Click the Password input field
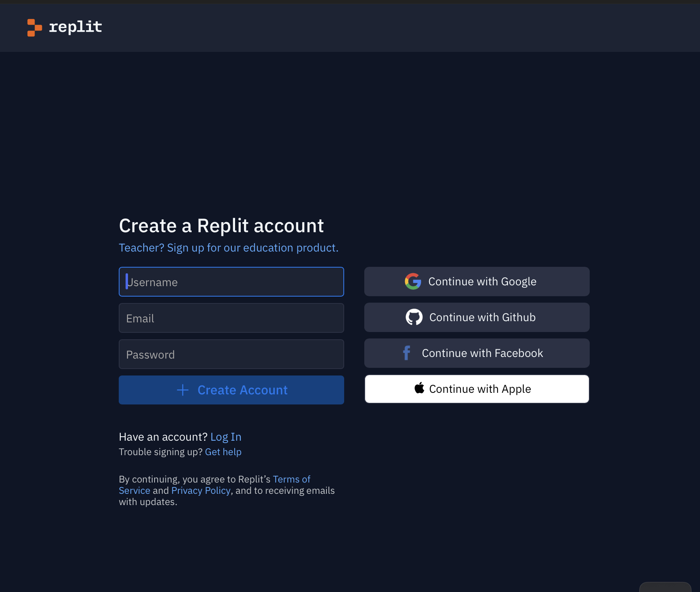The image size is (700, 592). click(231, 354)
